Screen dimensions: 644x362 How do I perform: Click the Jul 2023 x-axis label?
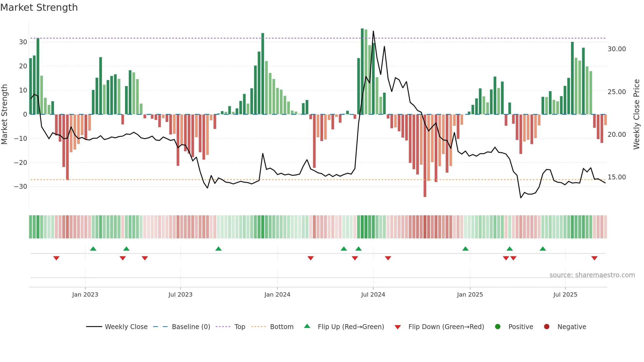tap(180, 294)
